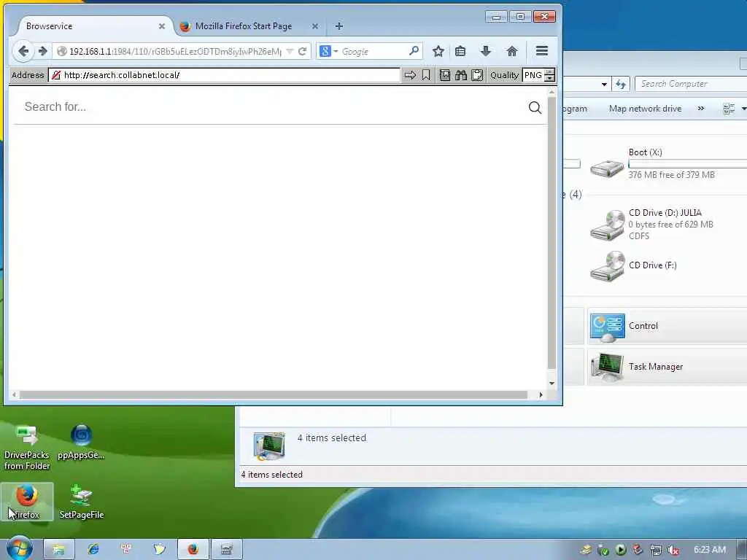Image resolution: width=747 pixels, height=560 pixels.
Task: Click the scroll down arrow of page
Action: pos(551,383)
